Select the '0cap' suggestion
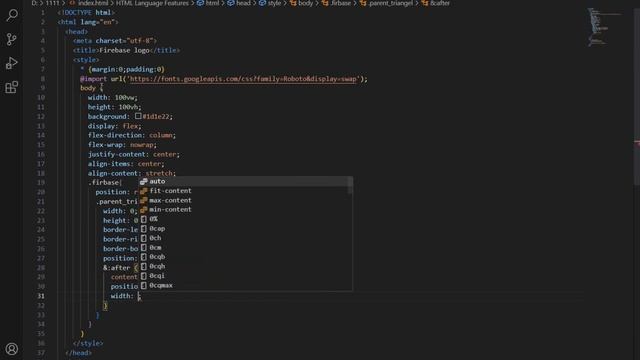The width and height of the screenshot is (640, 360). click(x=246, y=229)
